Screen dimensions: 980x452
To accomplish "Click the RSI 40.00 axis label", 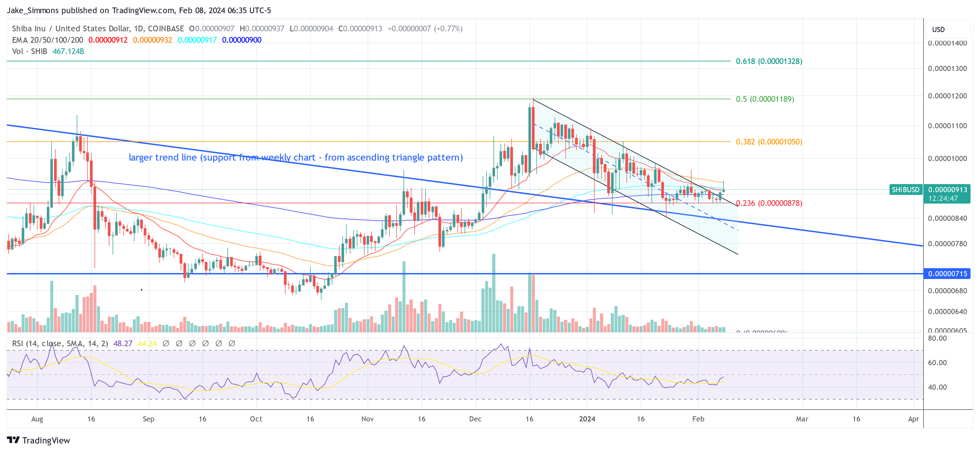I will pos(937,387).
